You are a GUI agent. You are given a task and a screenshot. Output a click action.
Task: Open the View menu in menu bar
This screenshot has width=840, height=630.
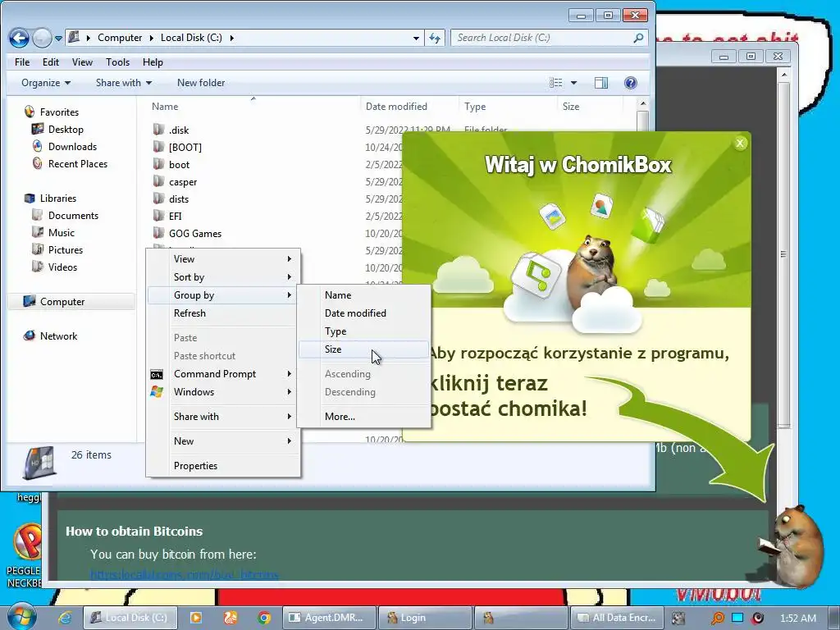click(x=82, y=62)
